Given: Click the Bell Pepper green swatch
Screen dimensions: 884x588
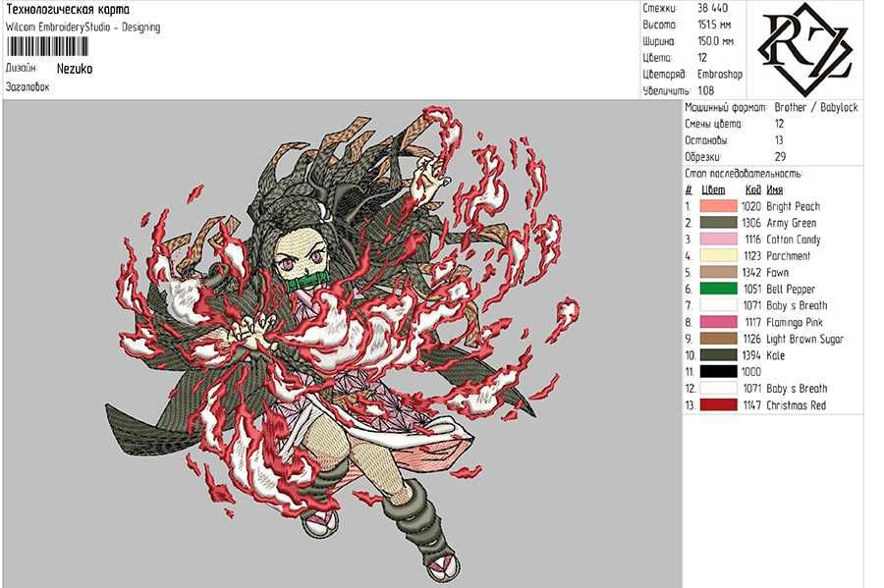Looking at the screenshot, I should point(718,289).
